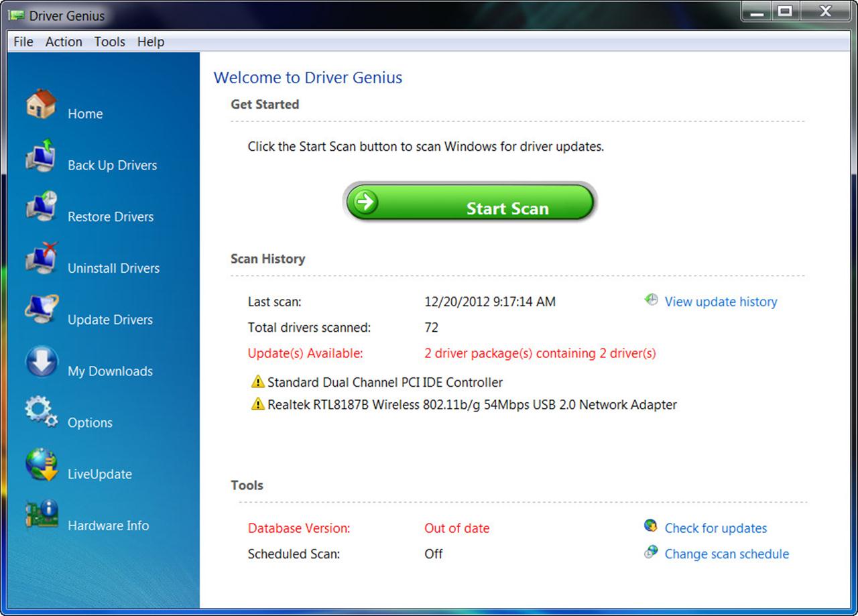Viewport: 858px width, 616px height.
Task: Click Scheduled Scan Off value
Action: coord(433,554)
